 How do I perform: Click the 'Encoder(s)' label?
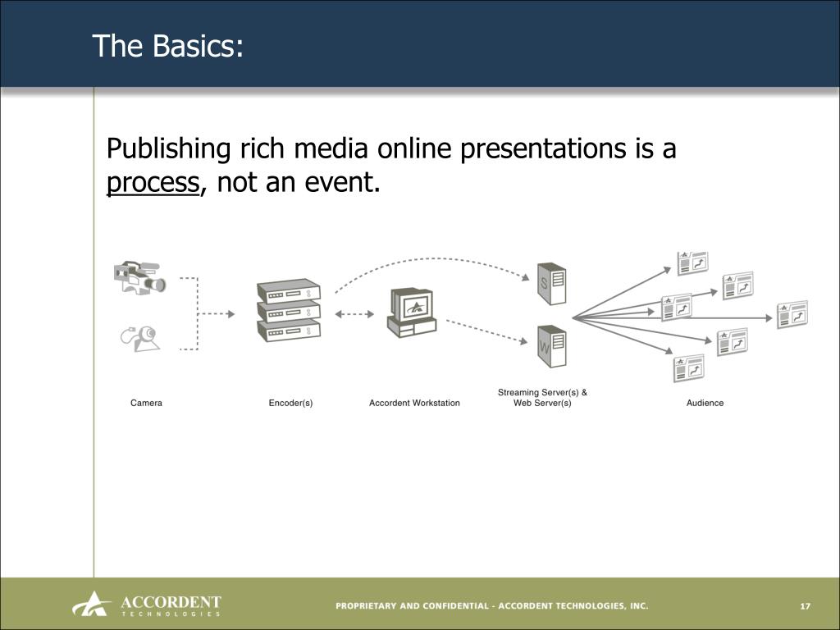point(290,403)
